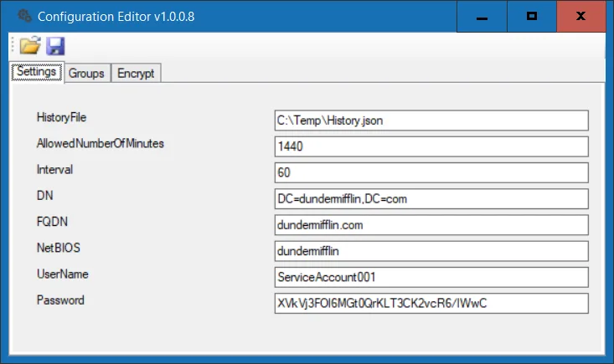Click the FQDN field dundermifflin.com
This screenshot has height=364, width=614.
(431, 225)
